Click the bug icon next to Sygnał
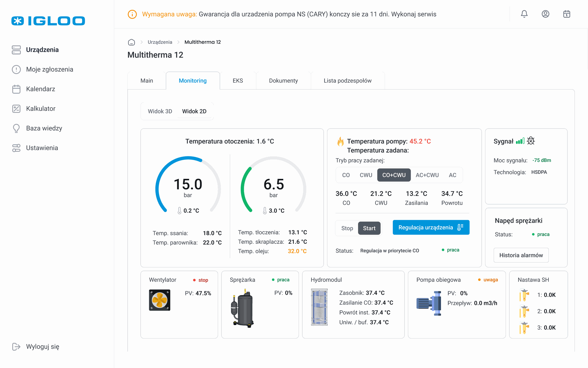This screenshot has height=368, width=588. [531, 141]
